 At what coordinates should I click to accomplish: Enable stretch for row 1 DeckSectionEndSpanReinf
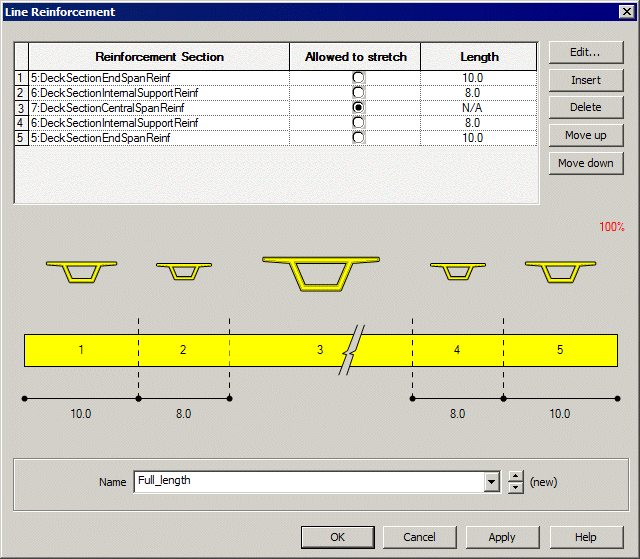coord(358,78)
